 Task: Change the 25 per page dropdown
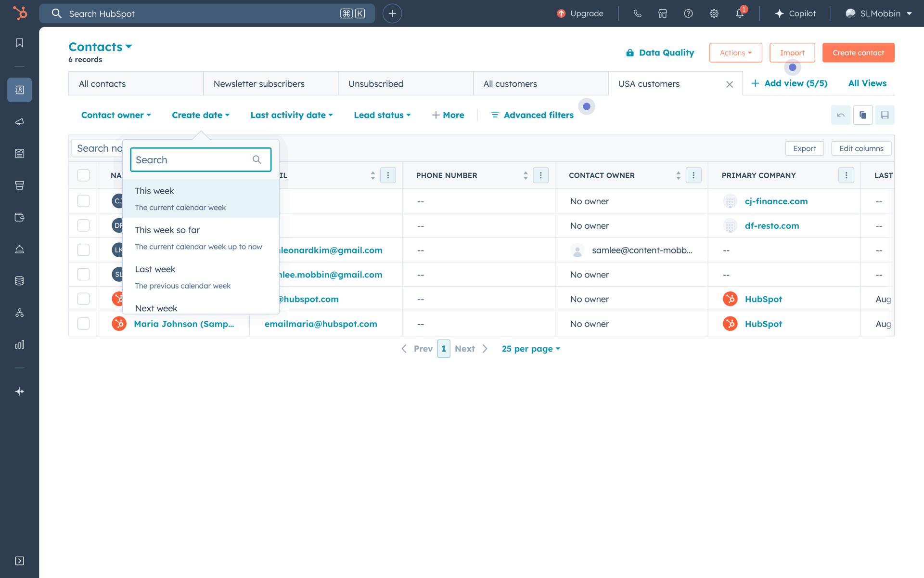point(531,349)
